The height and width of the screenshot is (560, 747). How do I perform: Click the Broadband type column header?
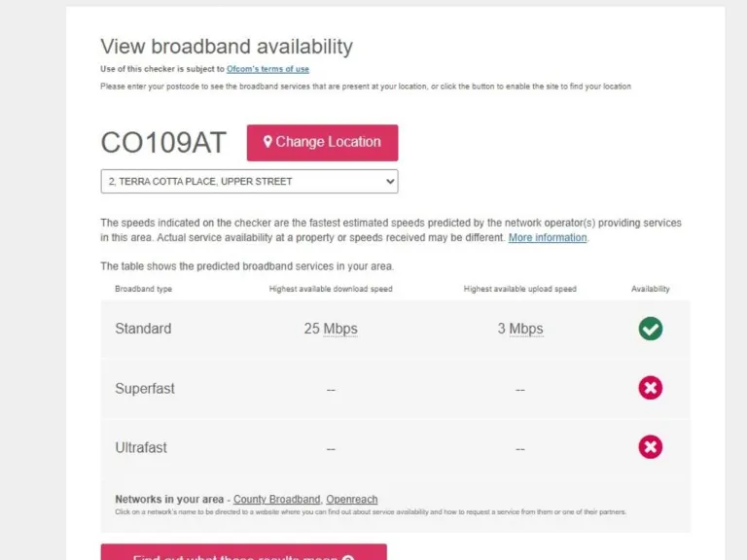tap(143, 289)
